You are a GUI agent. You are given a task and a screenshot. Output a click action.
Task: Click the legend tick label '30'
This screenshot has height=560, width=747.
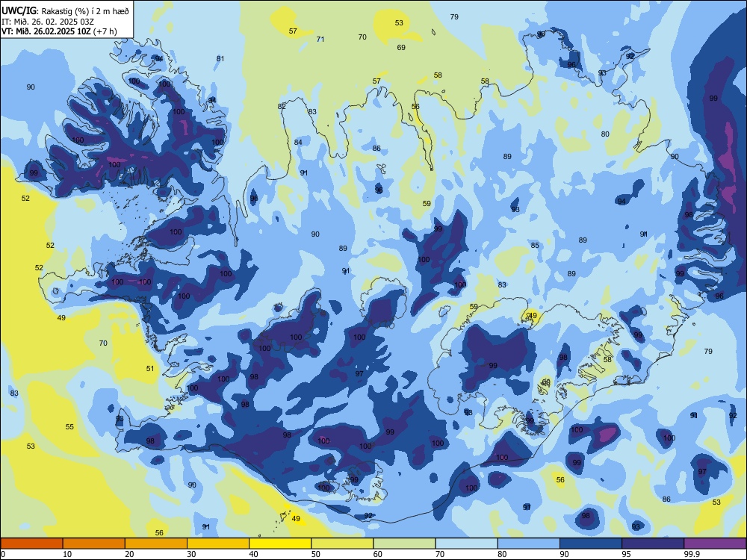coord(191,554)
